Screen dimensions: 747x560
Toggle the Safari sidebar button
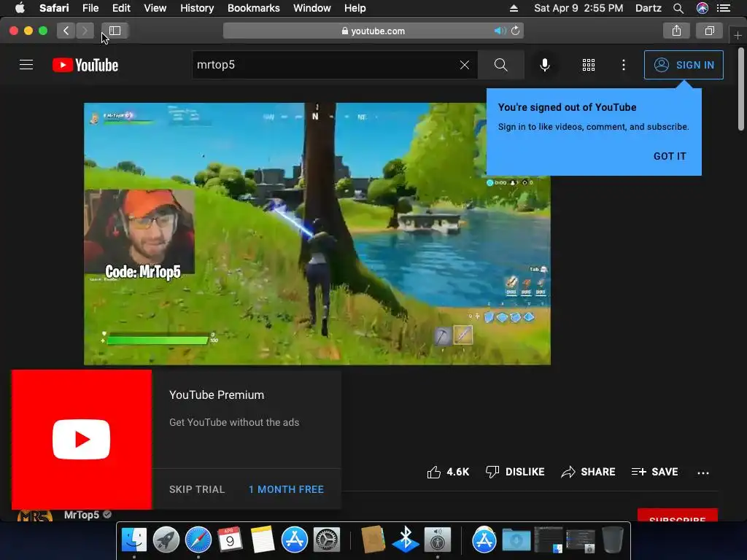point(115,31)
